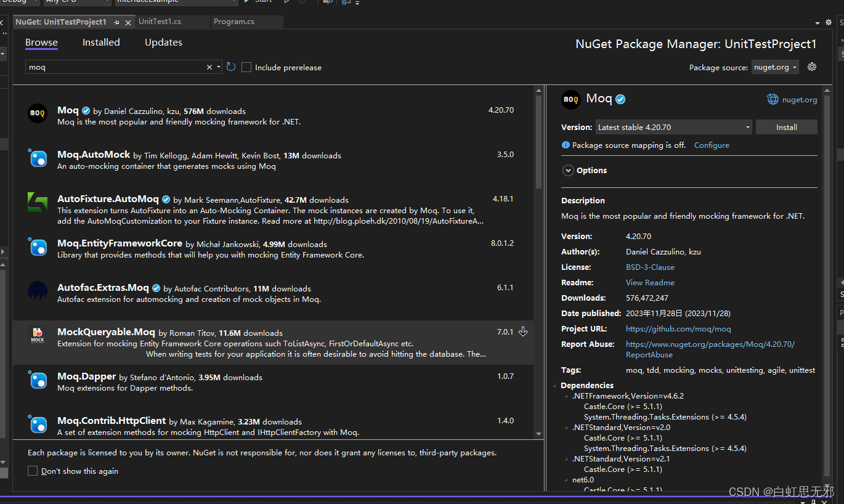Click the Configure source mapping link

(x=712, y=145)
